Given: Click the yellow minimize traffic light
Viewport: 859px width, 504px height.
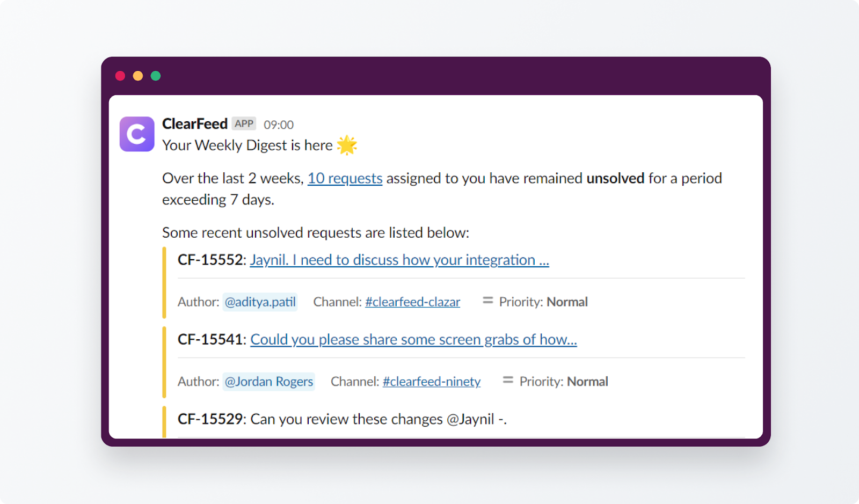Looking at the screenshot, I should point(138,76).
